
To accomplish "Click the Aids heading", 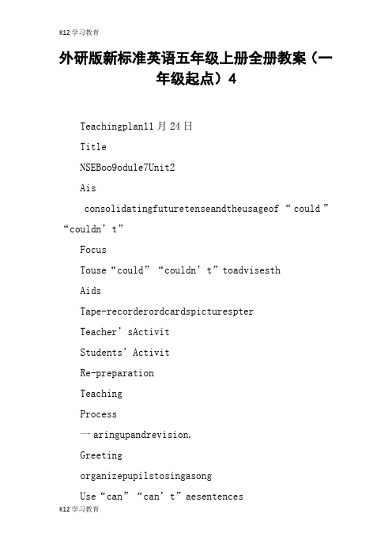I will pos(91,291).
